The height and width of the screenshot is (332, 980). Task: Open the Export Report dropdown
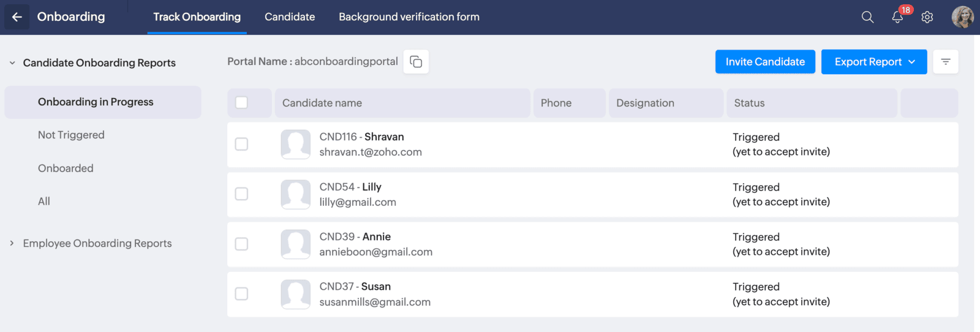873,62
